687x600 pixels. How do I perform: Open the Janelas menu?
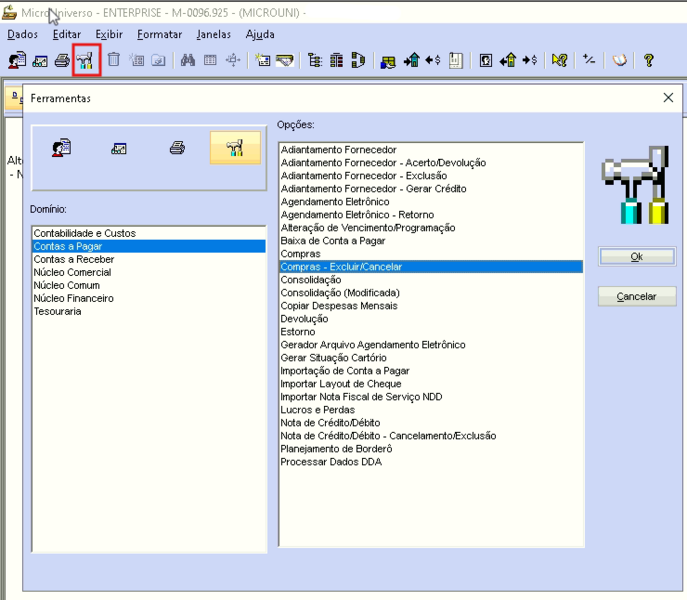(x=213, y=34)
